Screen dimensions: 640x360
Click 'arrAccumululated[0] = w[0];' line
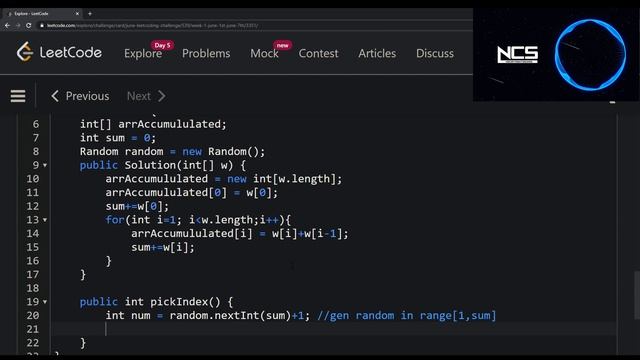tap(191, 193)
